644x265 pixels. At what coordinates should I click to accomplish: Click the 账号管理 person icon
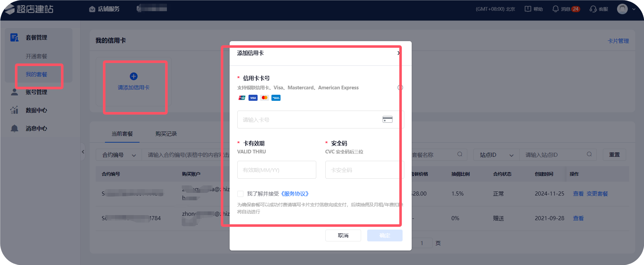coord(14,92)
